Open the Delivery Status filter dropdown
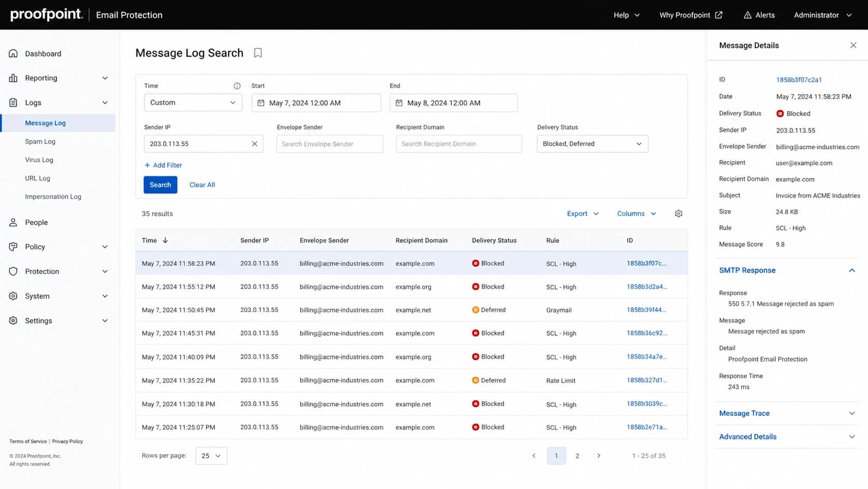The image size is (868, 489). (x=592, y=144)
